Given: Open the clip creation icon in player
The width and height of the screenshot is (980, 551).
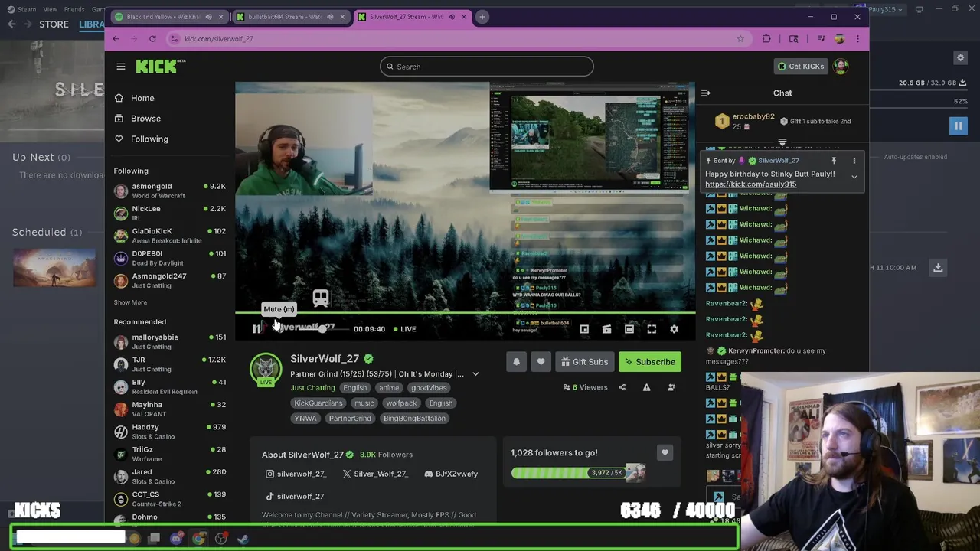Looking at the screenshot, I should coord(606,329).
